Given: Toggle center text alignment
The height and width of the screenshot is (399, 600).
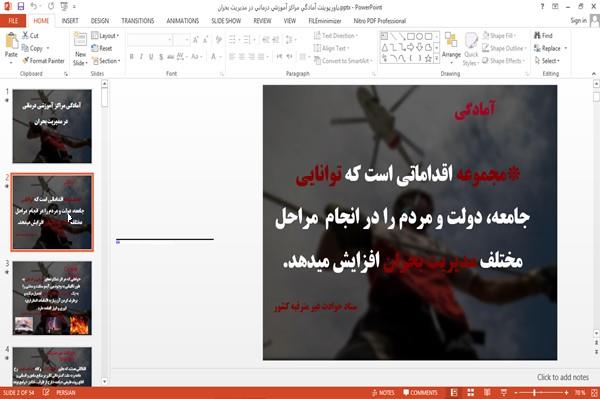Looking at the screenshot, I should (x=241, y=57).
